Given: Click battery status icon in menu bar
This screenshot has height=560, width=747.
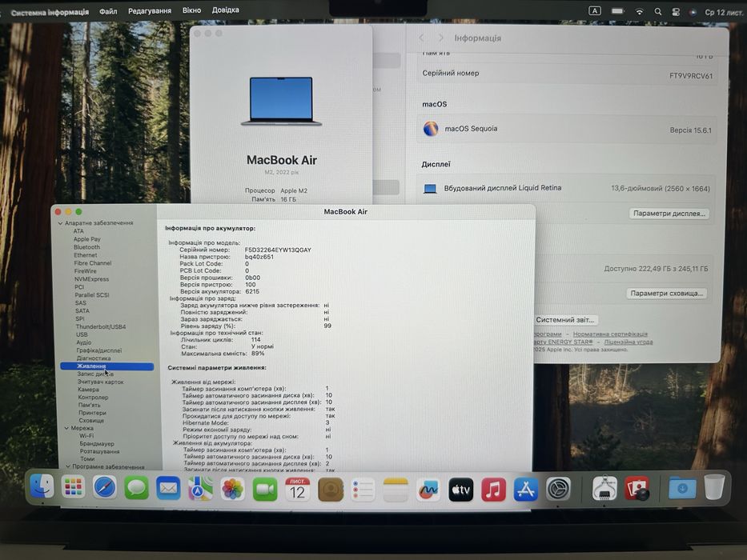Looking at the screenshot, I should pyautogui.click(x=618, y=10).
